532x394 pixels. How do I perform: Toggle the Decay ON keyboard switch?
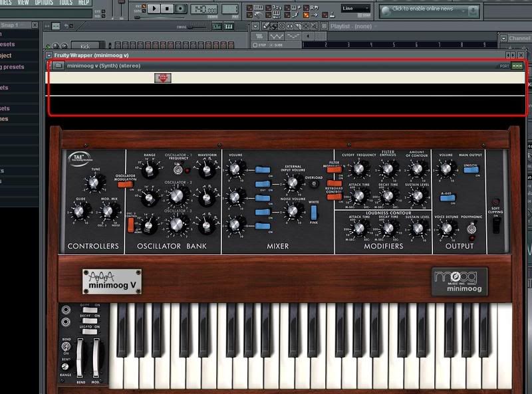(90, 321)
